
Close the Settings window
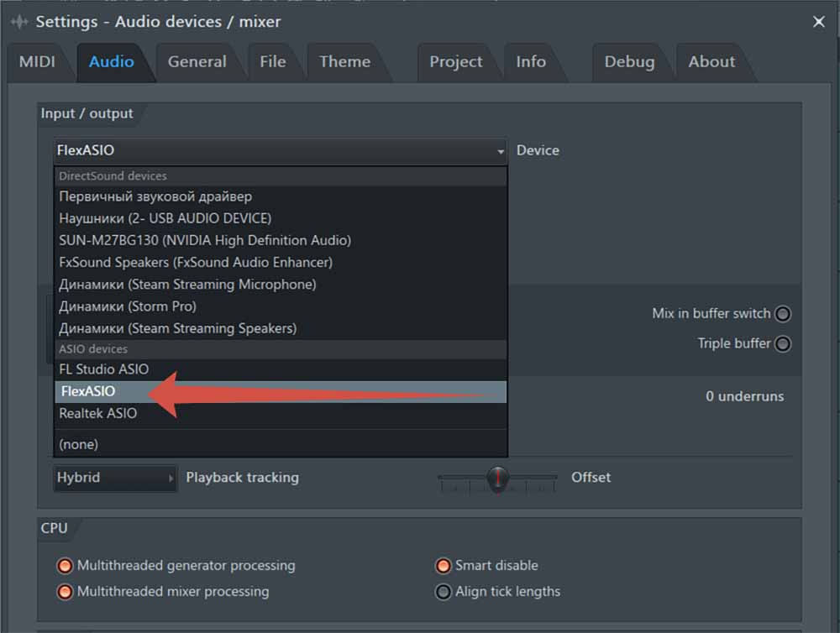(x=819, y=22)
